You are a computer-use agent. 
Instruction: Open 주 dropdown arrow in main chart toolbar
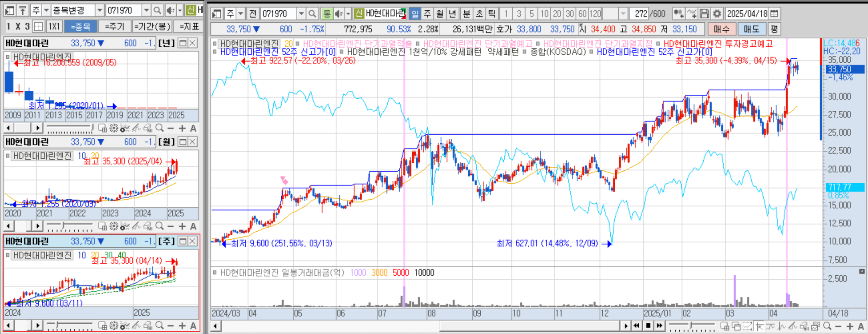pyautogui.click(x=241, y=14)
